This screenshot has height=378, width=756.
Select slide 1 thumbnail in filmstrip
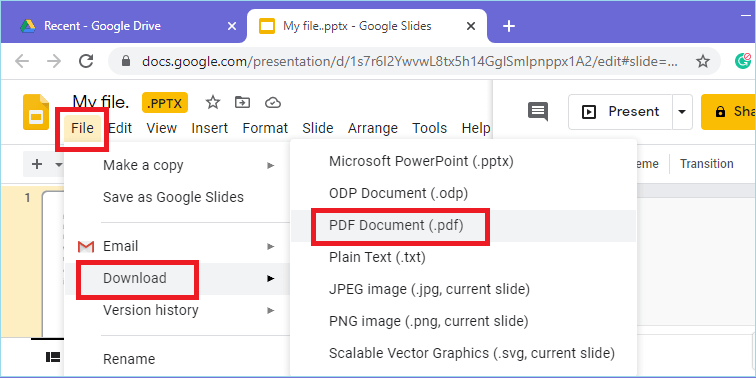[x=53, y=264]
